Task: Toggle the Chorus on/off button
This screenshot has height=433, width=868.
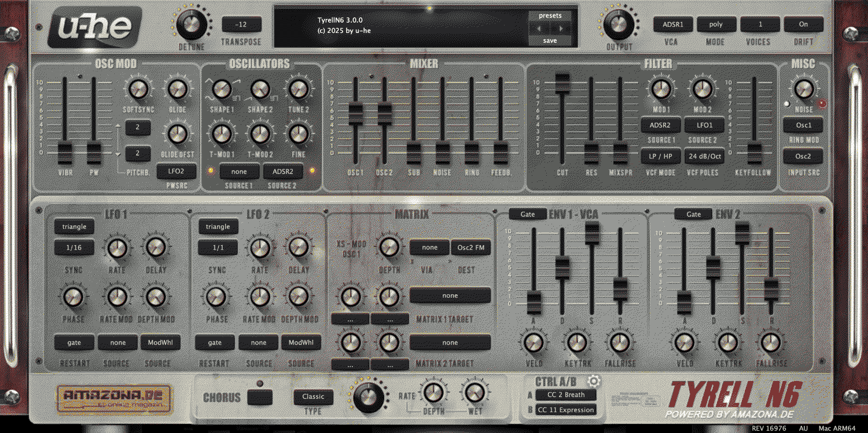Action: (259, 397)
